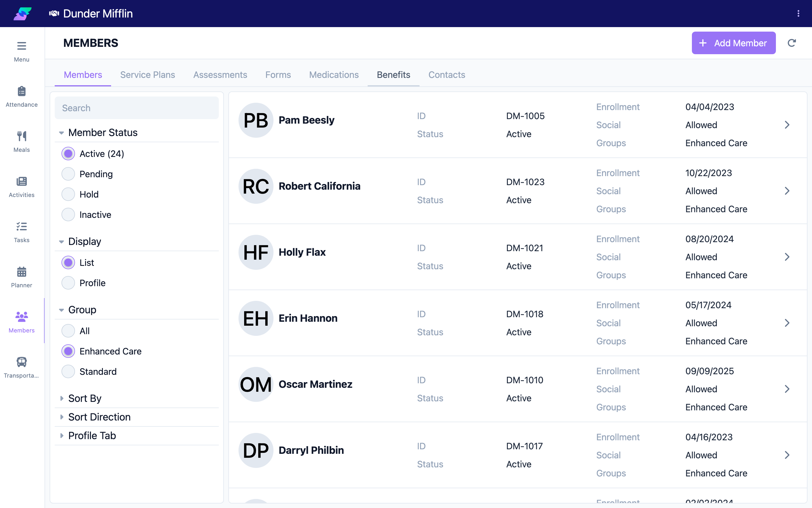Open the Planner calendar icon

click(21, 272)
